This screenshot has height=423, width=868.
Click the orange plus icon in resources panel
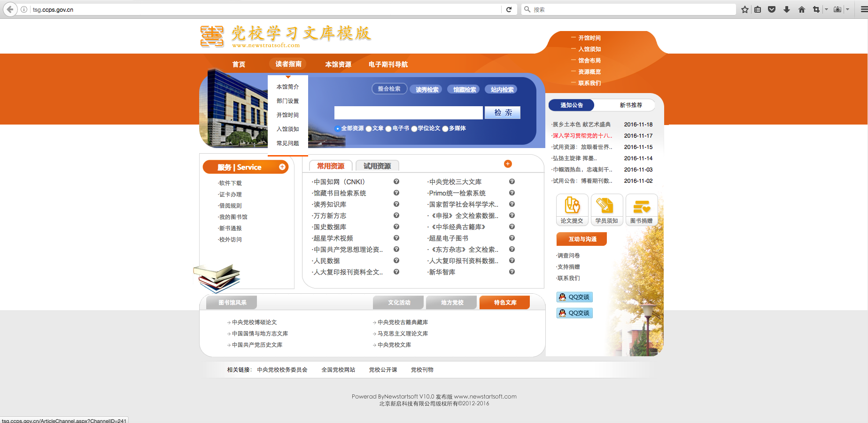click(x=508, y=164)
